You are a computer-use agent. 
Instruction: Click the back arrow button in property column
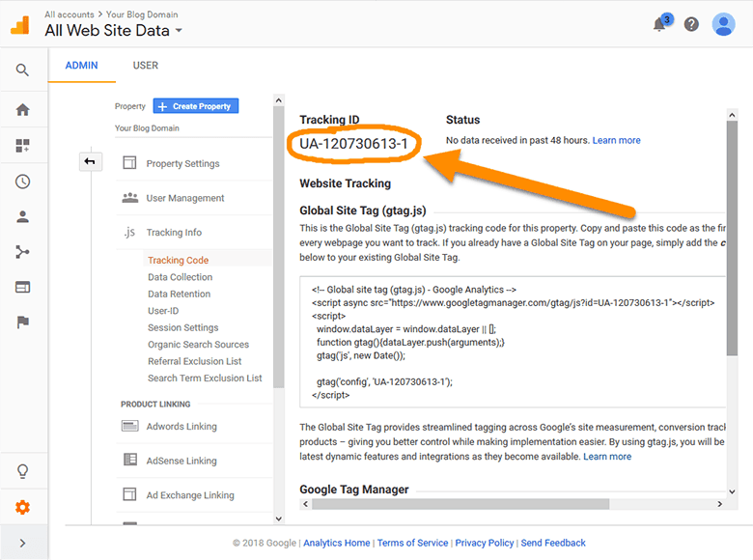click(91, 161)
